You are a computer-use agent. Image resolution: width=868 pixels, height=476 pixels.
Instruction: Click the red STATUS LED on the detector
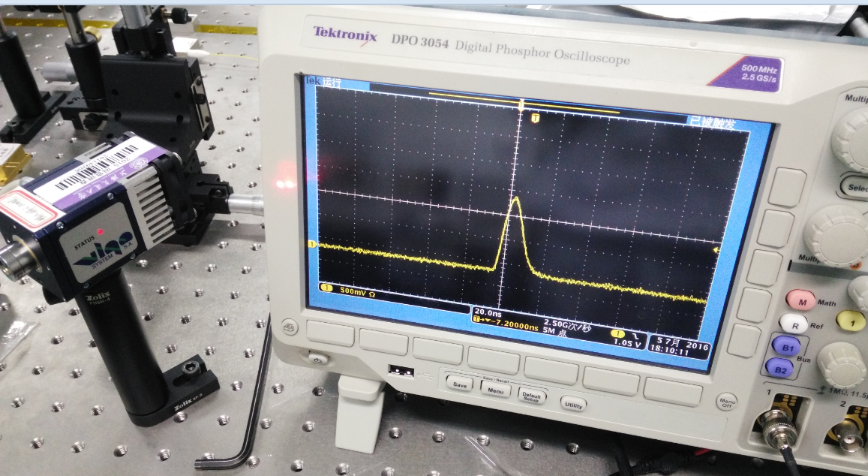[x=101, y=231]
